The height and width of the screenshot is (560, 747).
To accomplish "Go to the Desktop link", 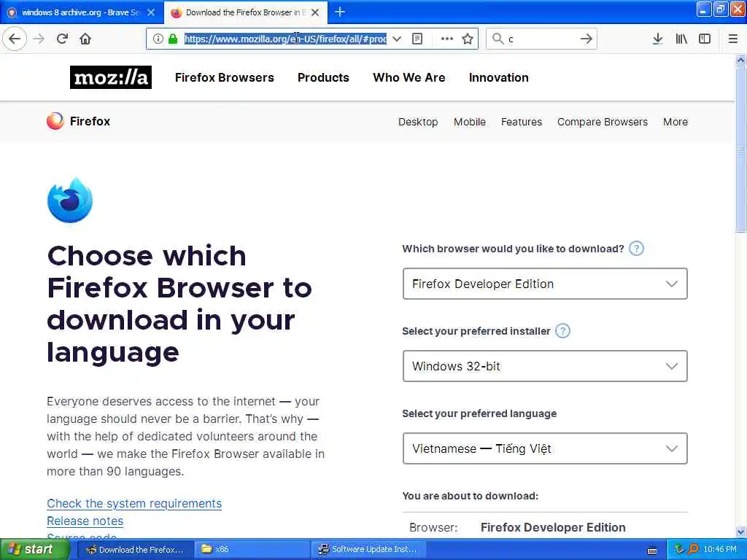I will tap(418, 122).
